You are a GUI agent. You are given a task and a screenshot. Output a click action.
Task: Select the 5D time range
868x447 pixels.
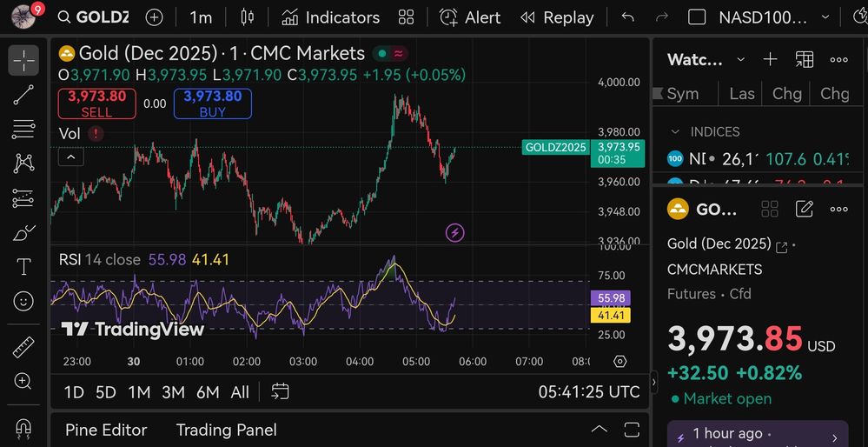point(106,393)
